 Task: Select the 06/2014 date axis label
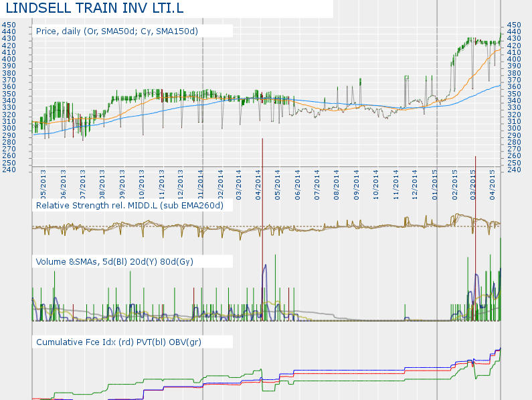pos(298,184)
